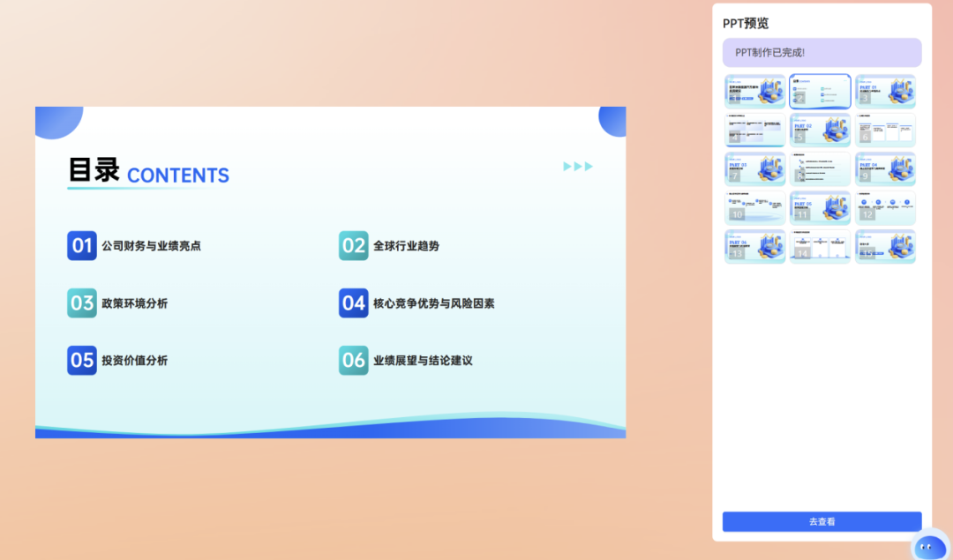Click the "03" badge beside 政策环境分析
Screen dimensions: 953x560
tap(81, 303)
